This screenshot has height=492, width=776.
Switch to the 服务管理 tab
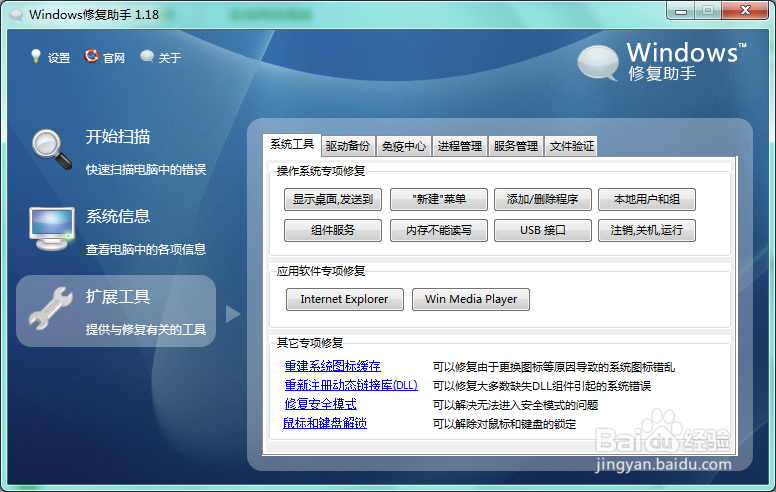click(516, 146)
